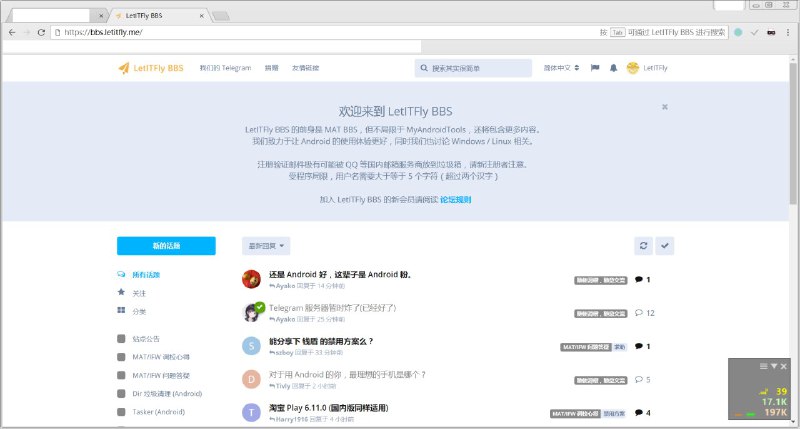Click the star icon next to 关注
This screenshot has height=429, width=800.
point(121,292)
